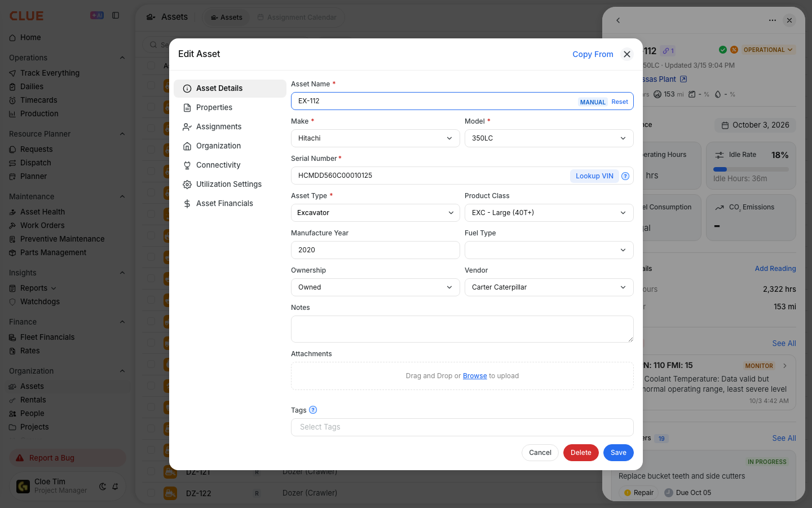Open the Vendor dropdown showing Carter Caterpillar
812x508 pixels.
click(x=549, y=287)
